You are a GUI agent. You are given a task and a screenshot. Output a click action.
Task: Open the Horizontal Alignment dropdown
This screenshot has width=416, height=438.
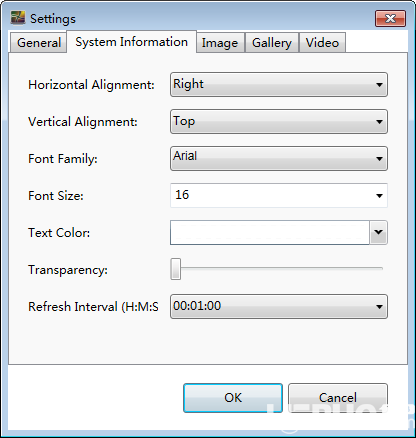click(x=279, y=85)
